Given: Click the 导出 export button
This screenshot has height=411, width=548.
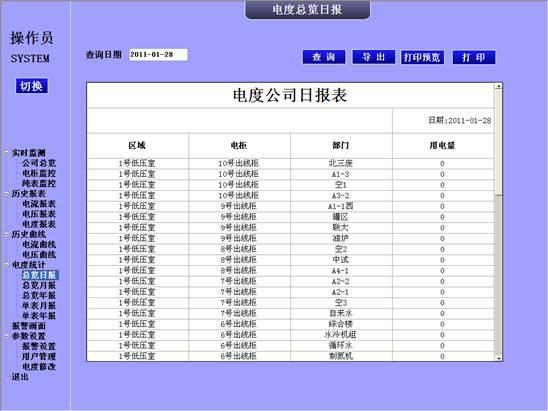Looking at the screenshot, I should point(374,57).
